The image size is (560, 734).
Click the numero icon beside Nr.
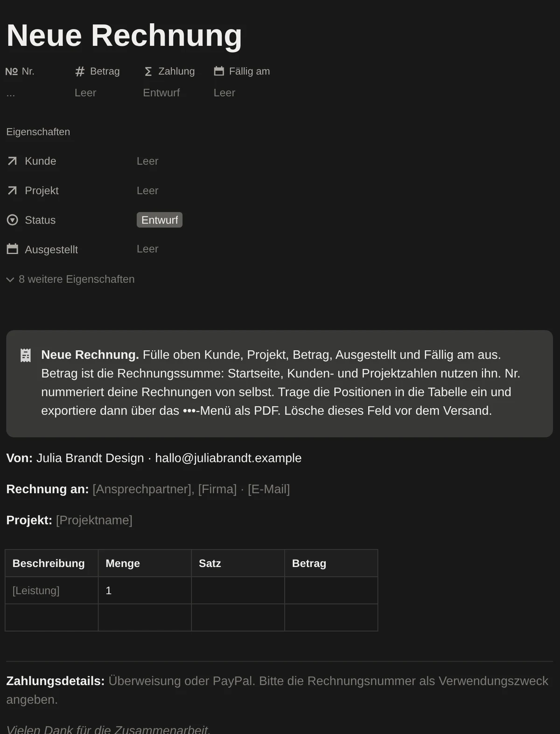(x=11, y=71)
